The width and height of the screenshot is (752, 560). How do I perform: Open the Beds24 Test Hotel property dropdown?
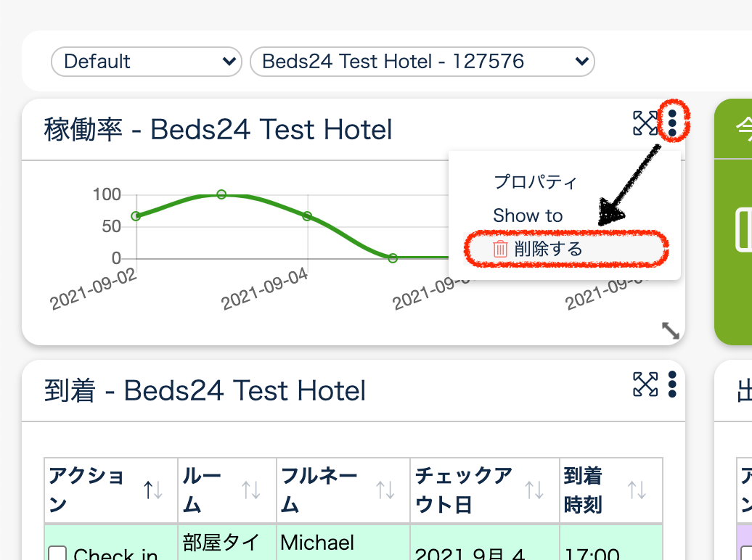[422, 62]
